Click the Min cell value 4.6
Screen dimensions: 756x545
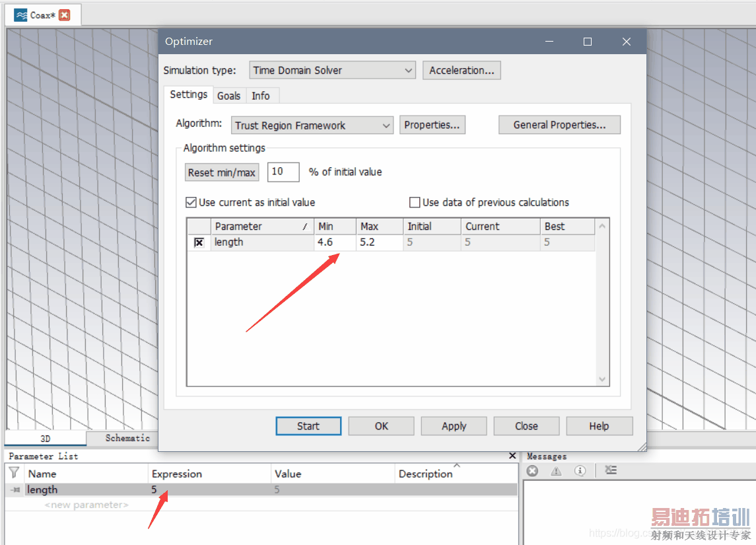click(x=335, y=242)
